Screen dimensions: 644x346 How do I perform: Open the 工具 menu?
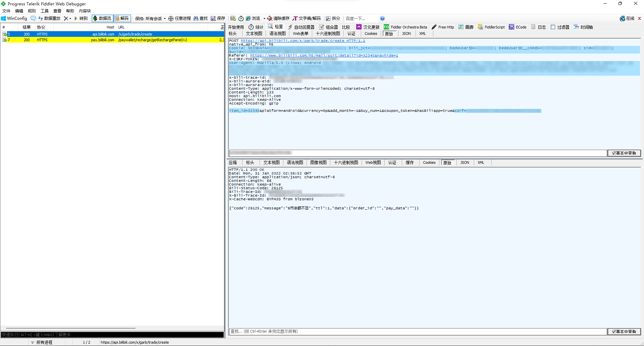(45, 11)
